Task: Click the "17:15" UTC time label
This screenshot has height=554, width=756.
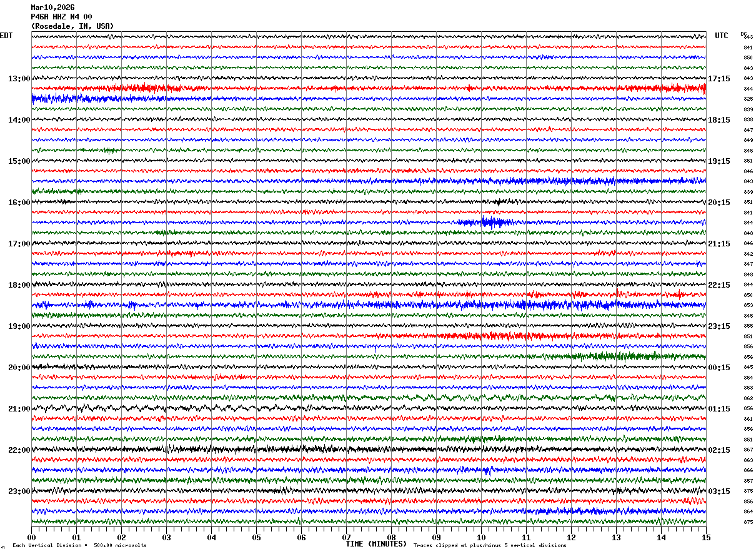Action: [x=719, y=79]
